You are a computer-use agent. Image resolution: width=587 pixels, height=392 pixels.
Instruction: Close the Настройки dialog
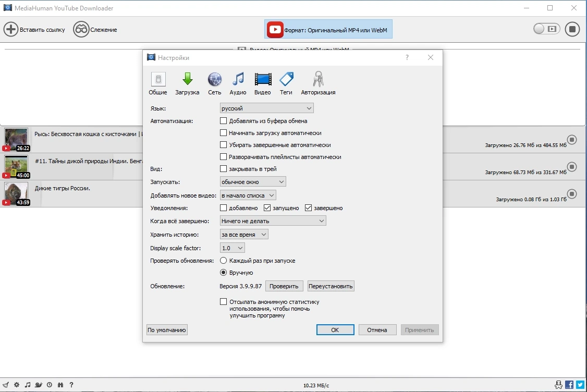tap(431, 57)
